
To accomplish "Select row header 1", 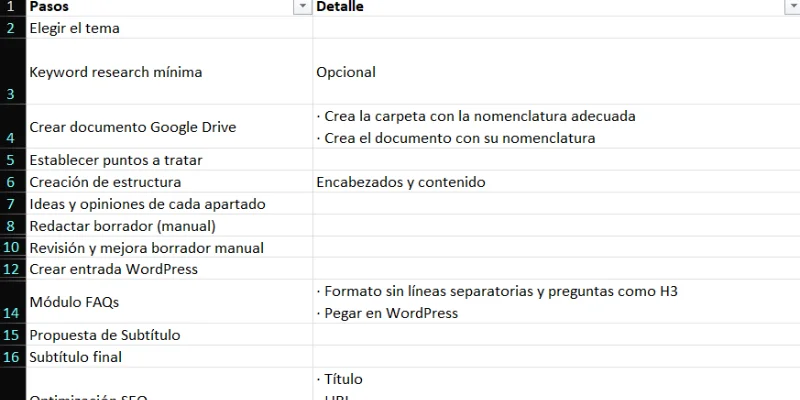I will (x=13, y=8).
